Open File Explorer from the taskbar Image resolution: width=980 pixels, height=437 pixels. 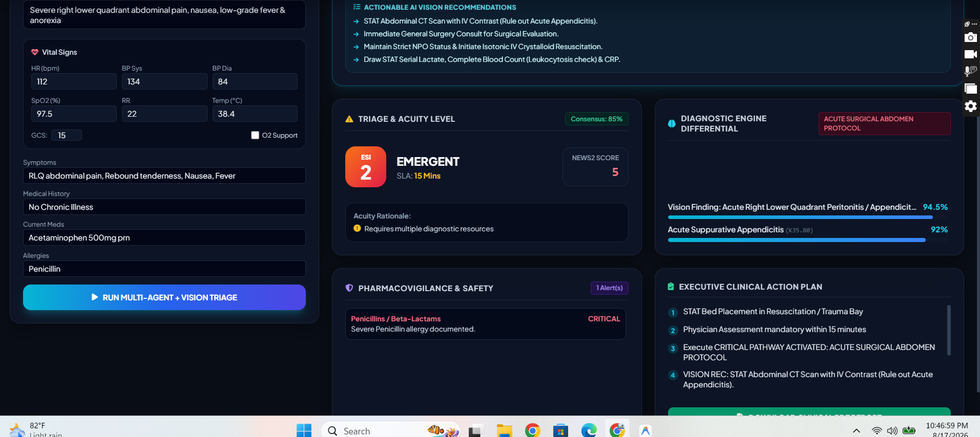tap(505, 430)
